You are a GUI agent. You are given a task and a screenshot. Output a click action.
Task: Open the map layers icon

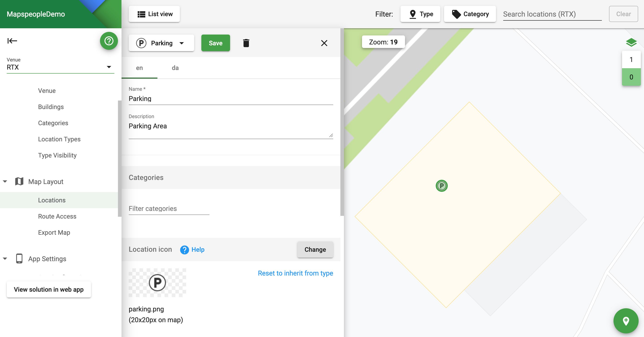(631, 43)
